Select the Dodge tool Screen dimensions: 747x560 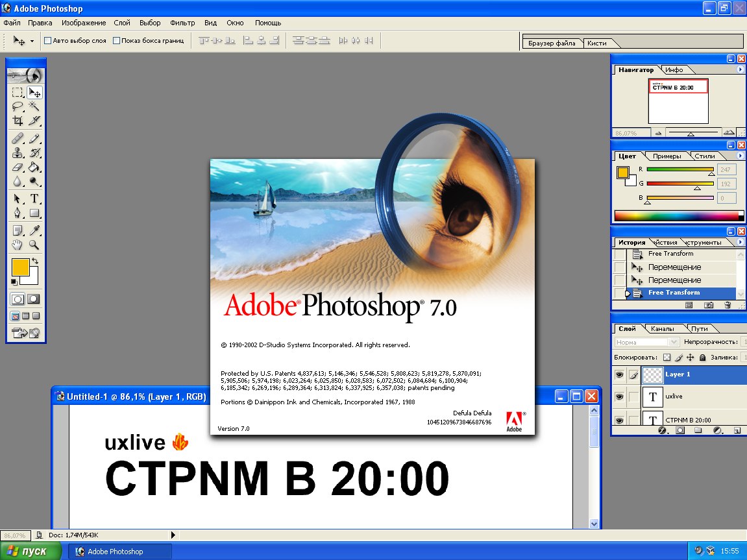pos(34,182)
